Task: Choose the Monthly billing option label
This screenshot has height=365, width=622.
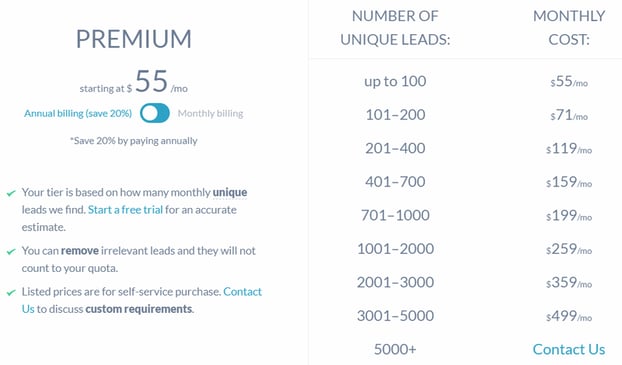Action: click(x=210, y=113)
